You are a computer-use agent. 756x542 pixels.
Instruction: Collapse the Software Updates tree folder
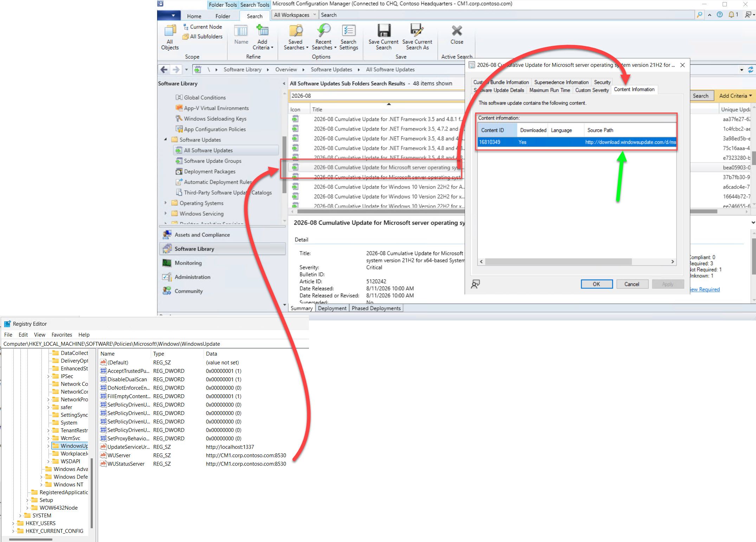tap(166, 140)
